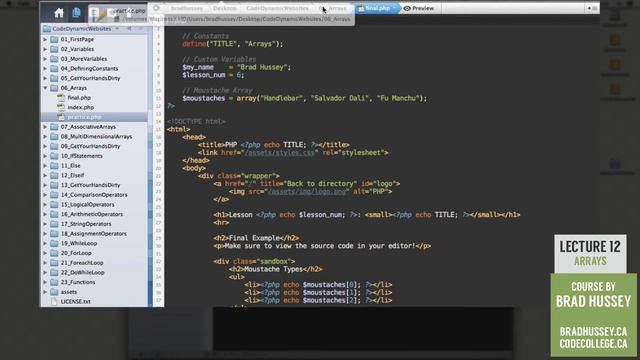Select the 21_ForeachLoop folder name
Screen dimensions: 640x360
pyautogui.click(x=82, y=263)
